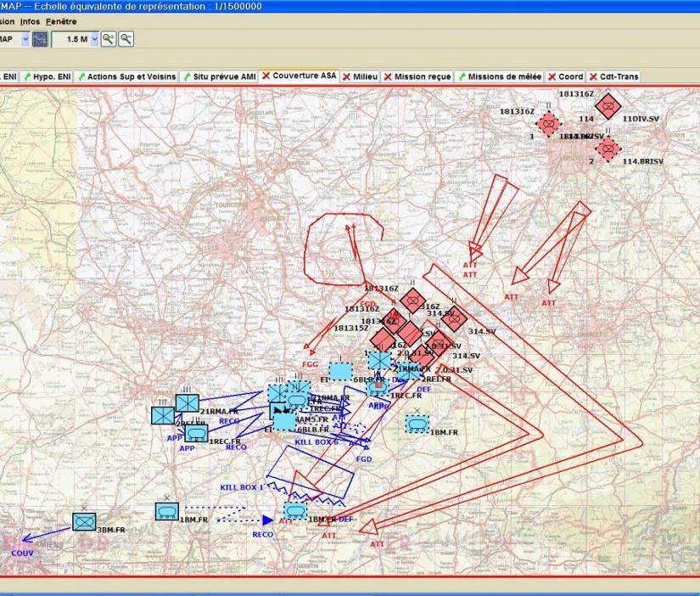Select the 3BM.FR unit symbol on map
Viewport: 700px width, 596px height.
(84, 521)
